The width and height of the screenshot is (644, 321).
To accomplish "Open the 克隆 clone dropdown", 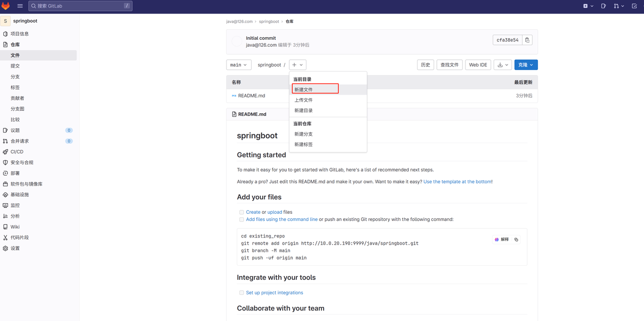I will point(526,65).
